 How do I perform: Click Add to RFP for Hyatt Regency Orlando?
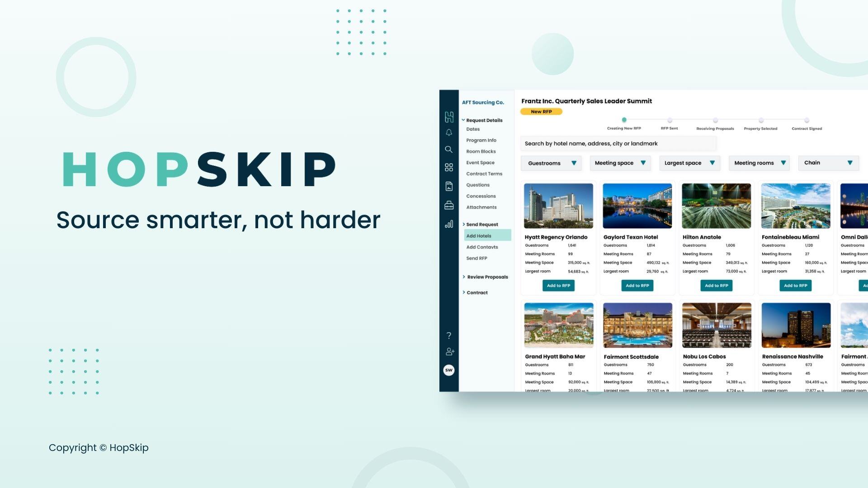557,285
